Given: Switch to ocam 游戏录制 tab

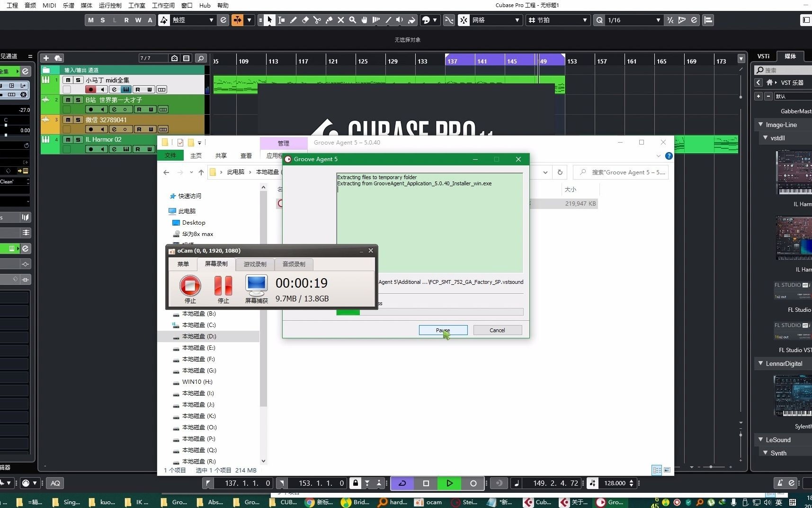Looking at the screenshot, I should coord(255,264).
